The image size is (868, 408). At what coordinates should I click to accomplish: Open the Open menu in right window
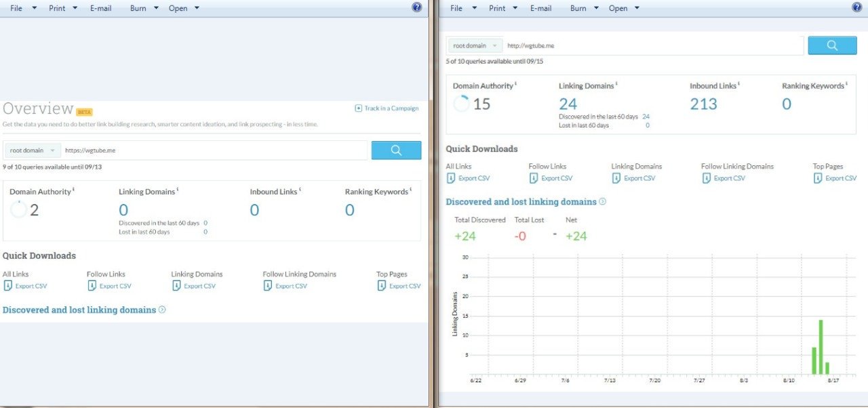coord(618,8)
